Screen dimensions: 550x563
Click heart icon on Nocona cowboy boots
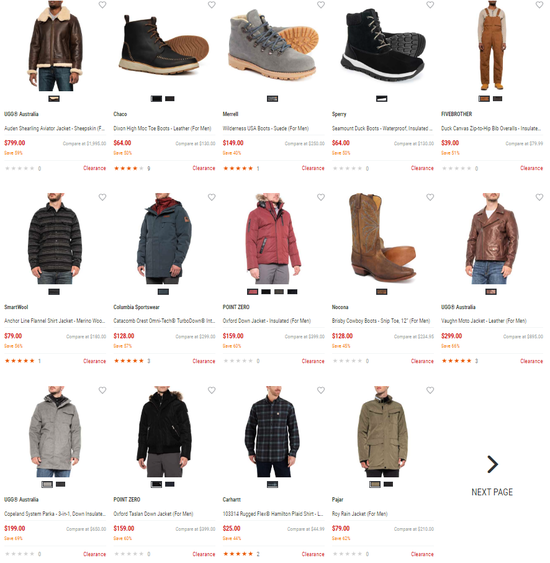click(x=430, y=197)
